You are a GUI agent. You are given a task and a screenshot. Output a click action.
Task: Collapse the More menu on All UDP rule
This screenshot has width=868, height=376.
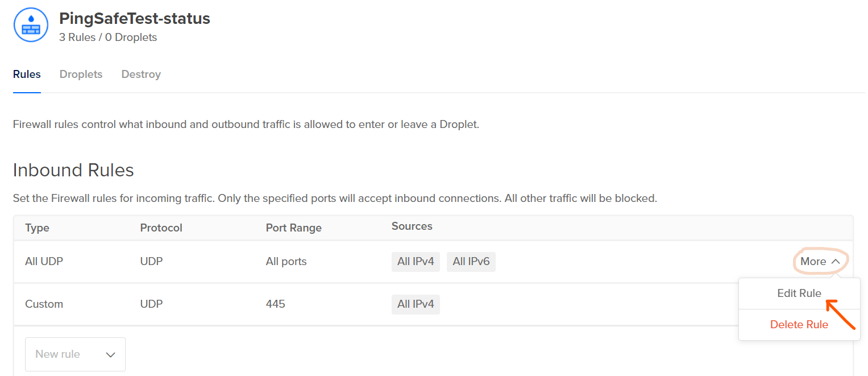(820, 262)
